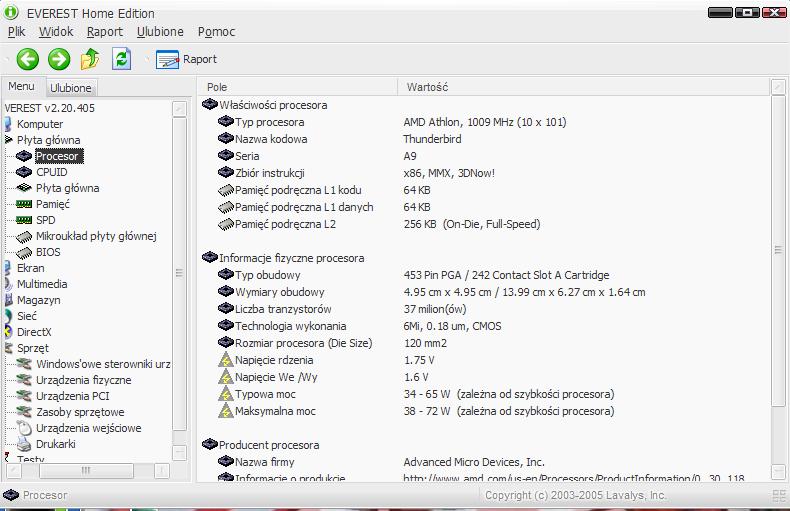
Task: Go up one level with folder-arrow icon
Action: (90, 59)
